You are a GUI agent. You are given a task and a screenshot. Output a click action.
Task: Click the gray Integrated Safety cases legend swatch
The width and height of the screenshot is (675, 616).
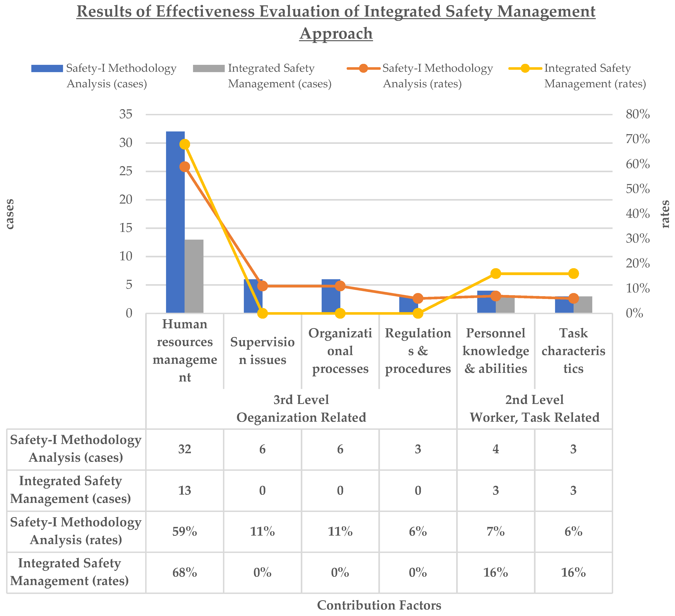[x=209, y=68]
